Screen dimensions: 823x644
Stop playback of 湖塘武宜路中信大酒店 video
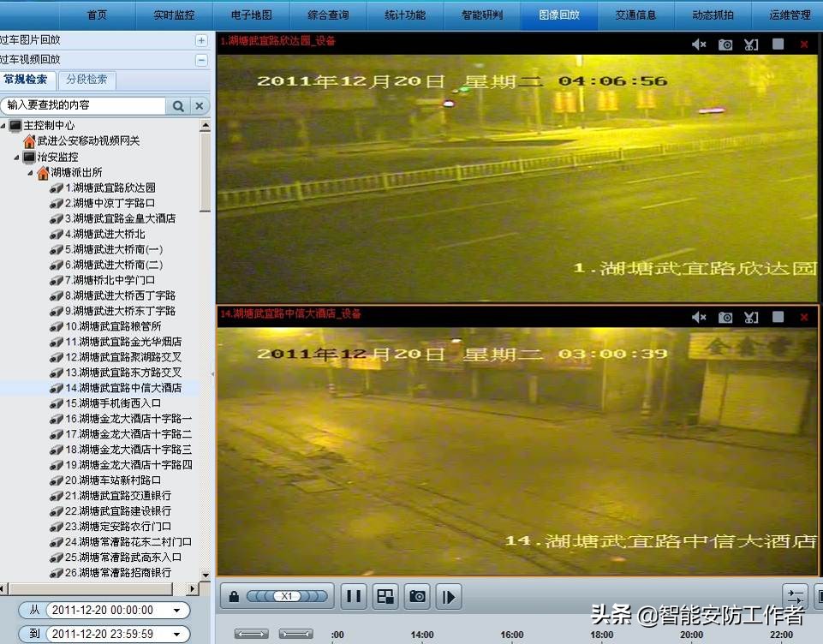(x=778, y=316)
